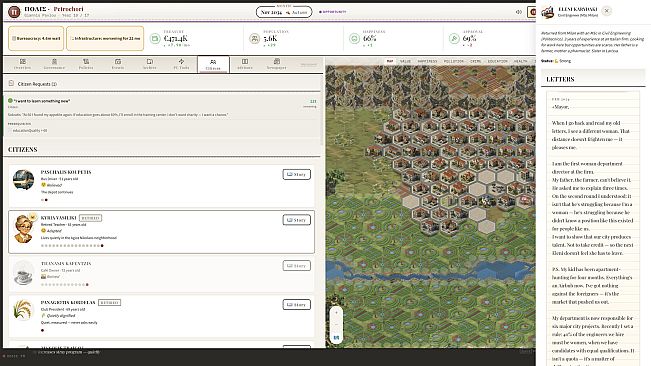Open the Events tab
Screen dimensions: 651x366
click(x=118, y=64)
